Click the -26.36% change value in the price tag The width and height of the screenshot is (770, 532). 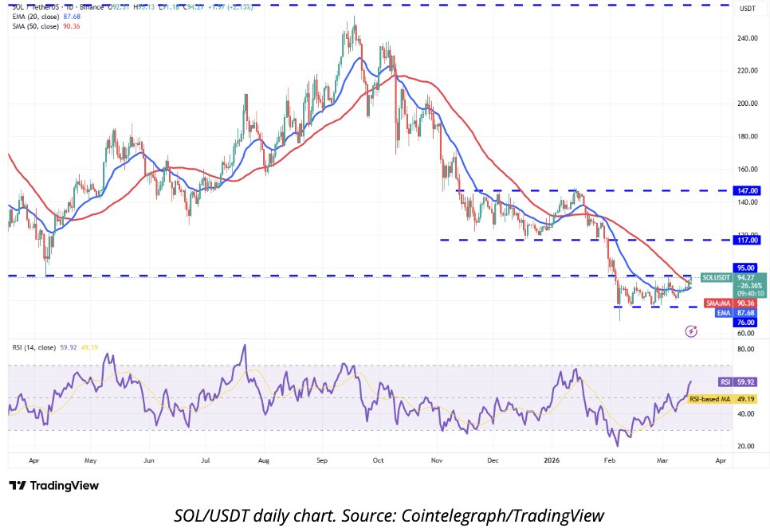749,286
